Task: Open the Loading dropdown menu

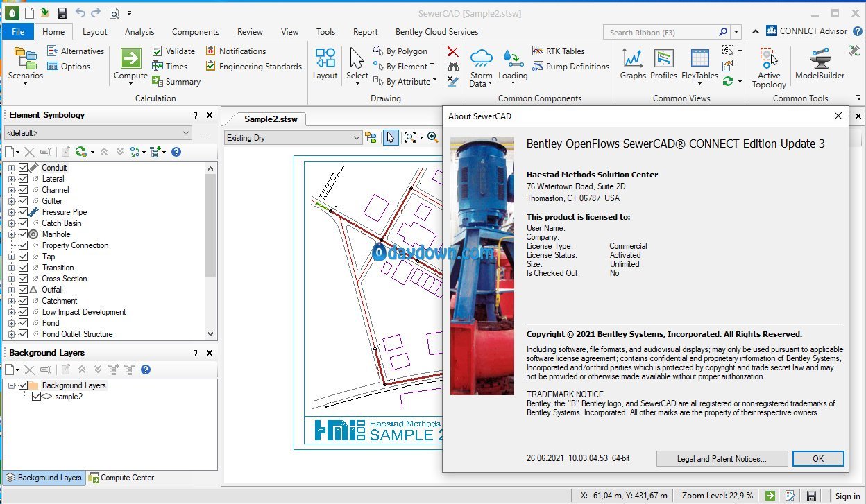Action: [x=513, y=67]
